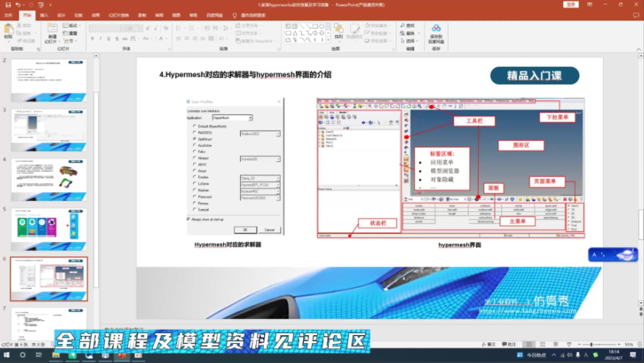Decrease font size with the smaller A icon
Screen dimensions: 644x363
[x=156, y=28]
